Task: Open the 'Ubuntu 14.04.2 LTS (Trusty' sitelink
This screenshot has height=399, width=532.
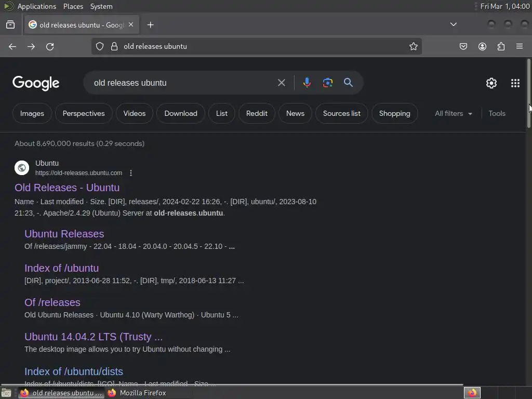Action: (94, 337)
